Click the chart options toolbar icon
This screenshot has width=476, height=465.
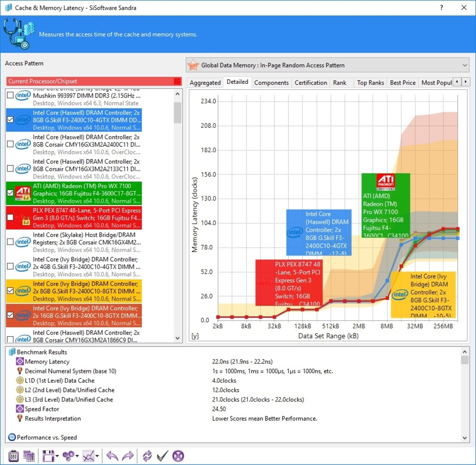89,456
